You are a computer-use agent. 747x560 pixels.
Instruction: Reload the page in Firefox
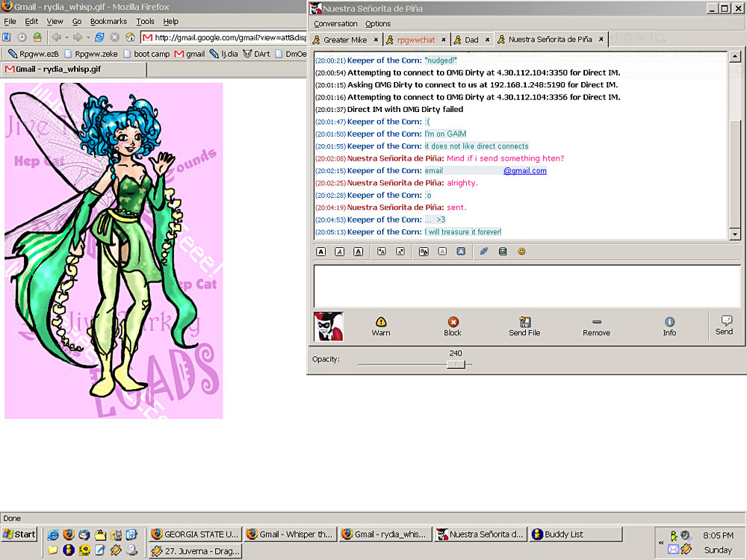pos(99,37)
